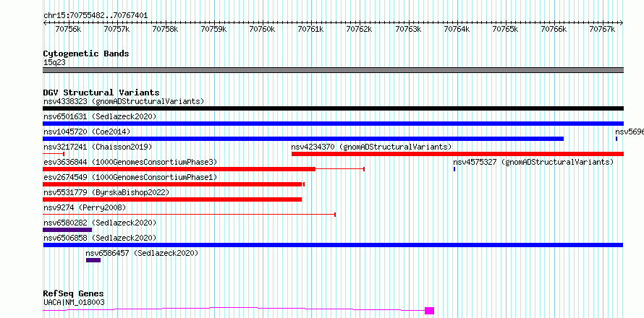
Task: Select the thin red nsv9274 variant line
Action: [x=190, y=215]
